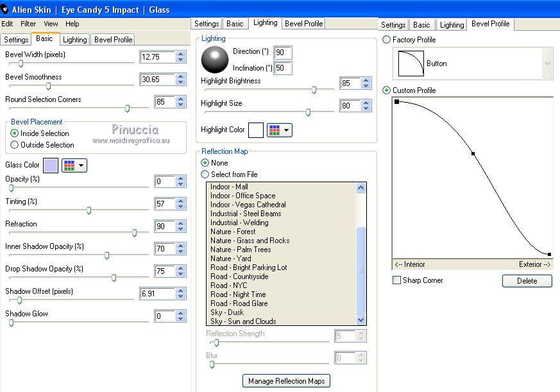Image resolution: width=560 pixels, height=392 pixels.
Task: Open the Highlight Color palette grid icon
Action: tap(275, 130)
